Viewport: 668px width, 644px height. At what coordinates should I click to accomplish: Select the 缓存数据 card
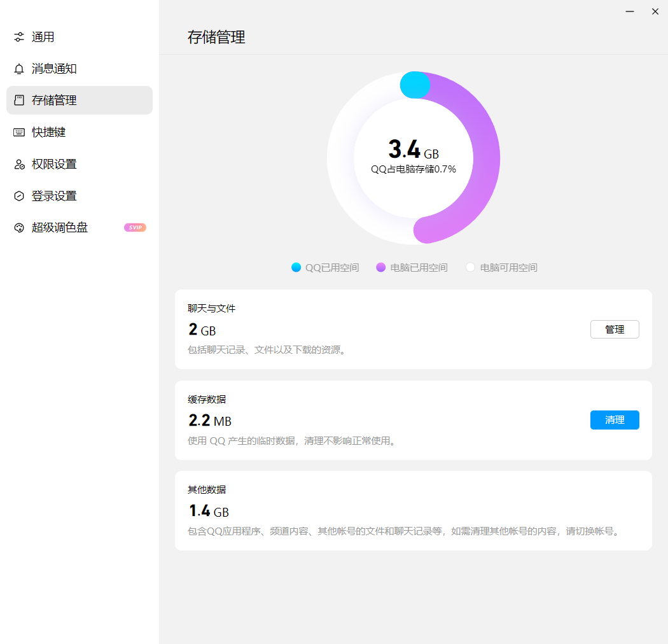tap(414, 420)
